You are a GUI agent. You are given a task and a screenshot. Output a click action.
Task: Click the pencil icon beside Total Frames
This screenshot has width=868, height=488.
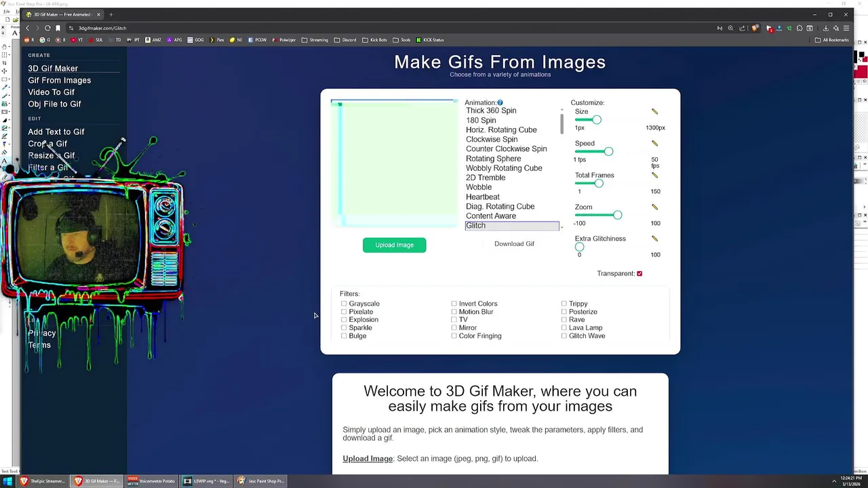click(654, 175)
